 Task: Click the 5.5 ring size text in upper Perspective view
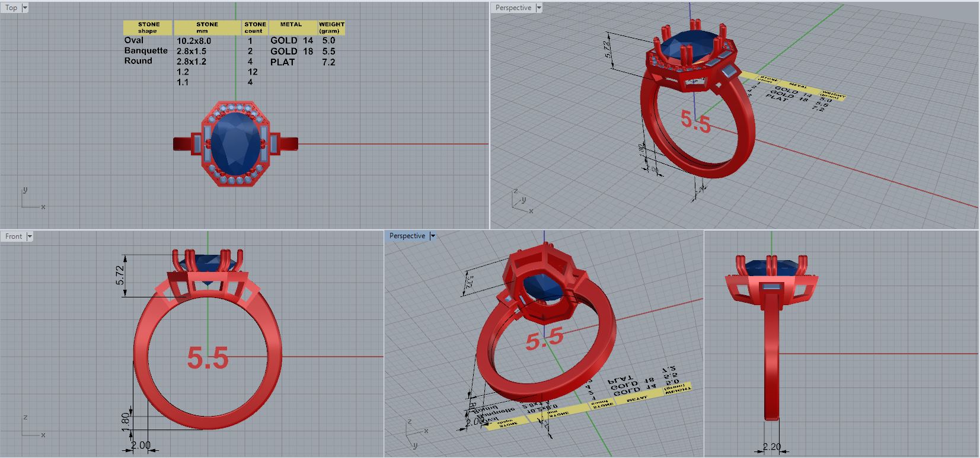(695, 123)
